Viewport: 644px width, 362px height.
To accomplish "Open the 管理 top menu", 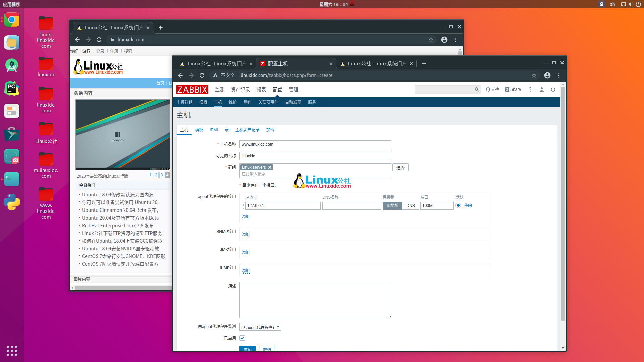I will [x=293, y=89].
